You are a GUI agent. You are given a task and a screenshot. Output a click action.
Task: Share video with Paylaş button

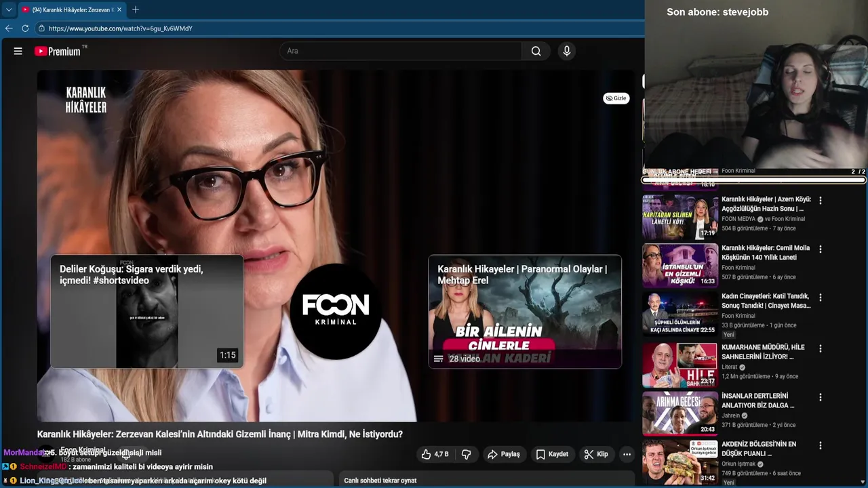[503, 454]
